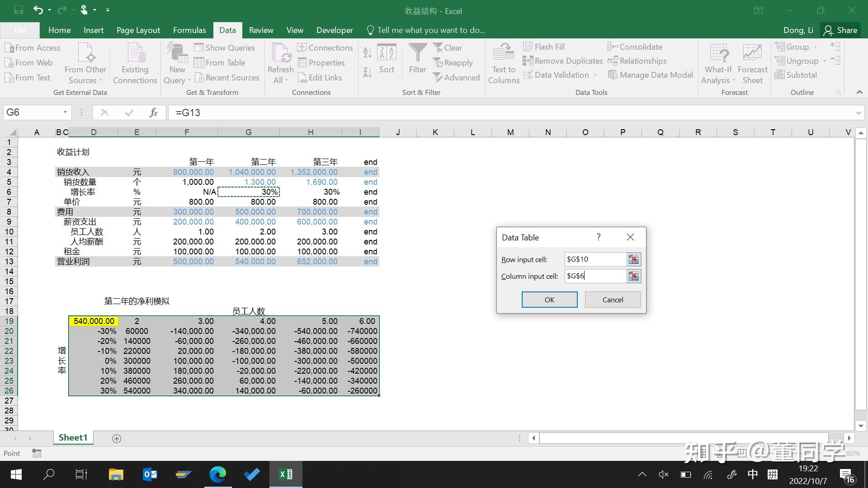This screenshot has height=488, width=868.
Task: Click the Sort A to Z icon
Action: (x=368, y=52)
